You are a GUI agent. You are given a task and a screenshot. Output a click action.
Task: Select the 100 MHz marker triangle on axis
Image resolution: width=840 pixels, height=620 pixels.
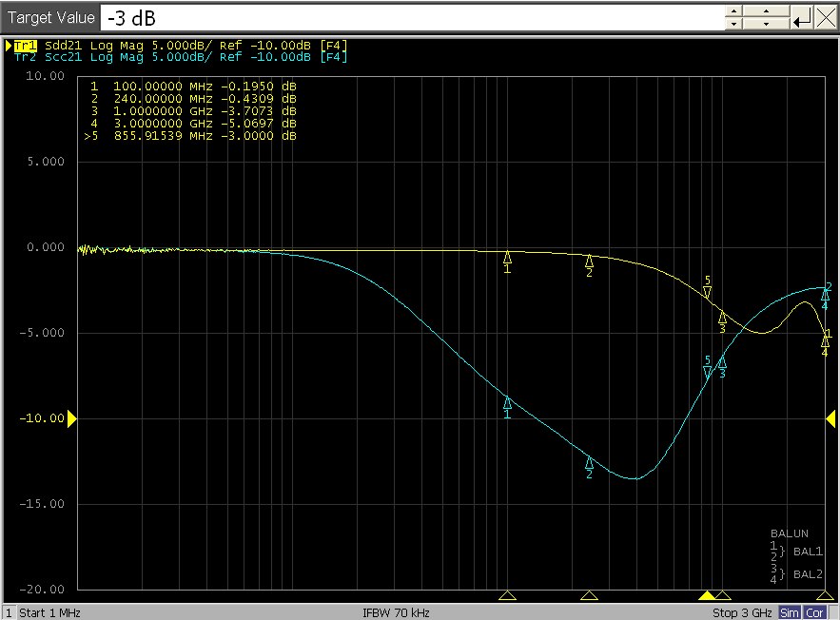pos(507,596)
